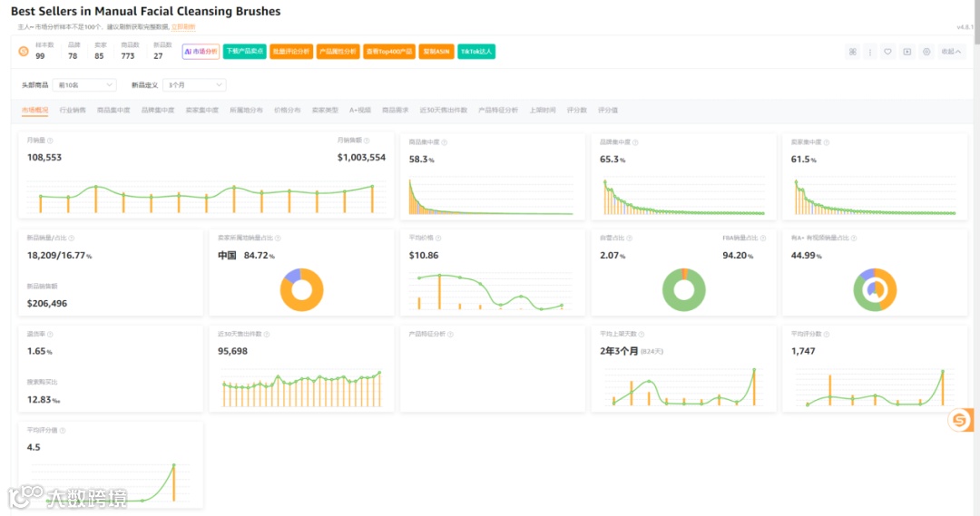Viewport: 980px width, 516px height.
Task: Click help icon next to 月销量
Action: (50, 141)
